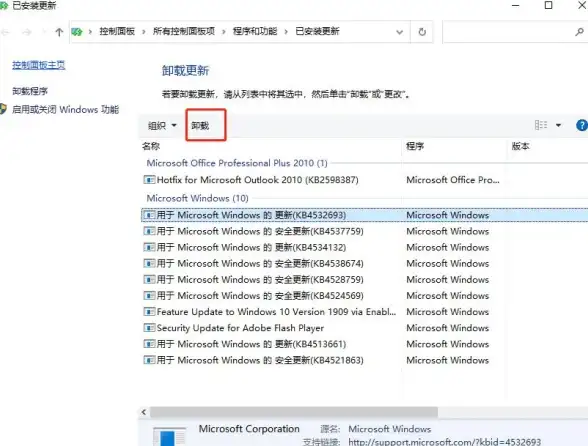This screenshot has height=446, width=588.
Task: Click the icon of KB4521863 update row
Action: (149, 360)
